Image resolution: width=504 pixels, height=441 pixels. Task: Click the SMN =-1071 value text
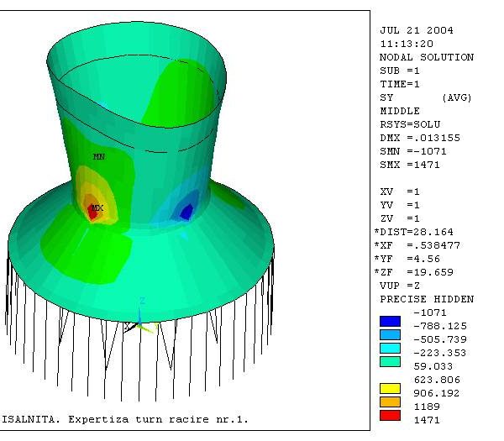pyautogui.click(x=413, y=151)
